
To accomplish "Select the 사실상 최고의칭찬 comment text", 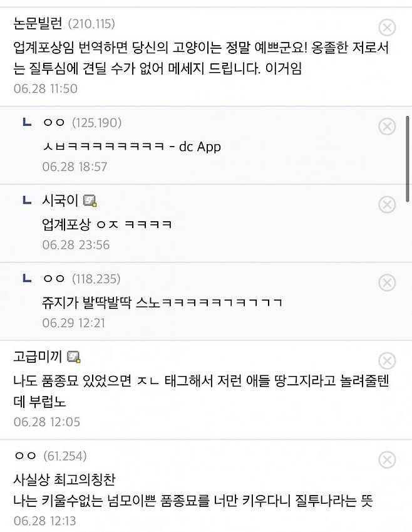I will pos(63,479).
